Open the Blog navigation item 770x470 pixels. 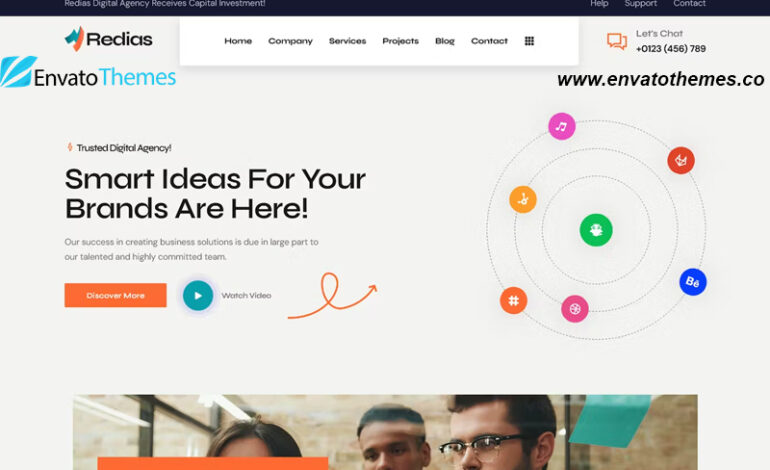pos(445,41)
